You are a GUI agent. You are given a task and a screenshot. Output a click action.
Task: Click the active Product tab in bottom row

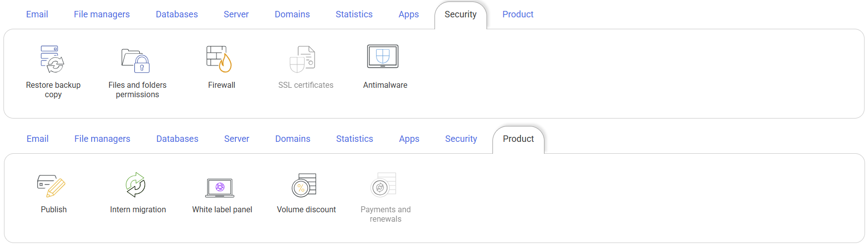click(x=518, y=139)
